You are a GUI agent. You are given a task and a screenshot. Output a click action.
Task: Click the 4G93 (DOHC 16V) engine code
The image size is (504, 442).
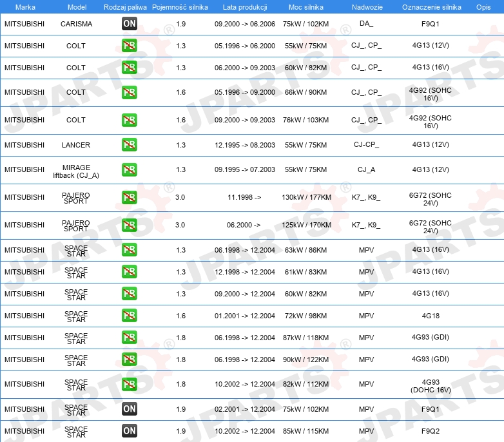(431, 386)
